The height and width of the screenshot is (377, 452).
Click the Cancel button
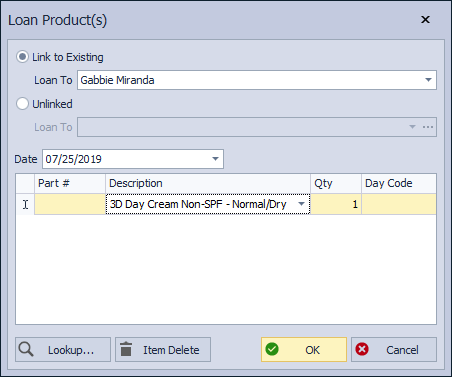394,350
